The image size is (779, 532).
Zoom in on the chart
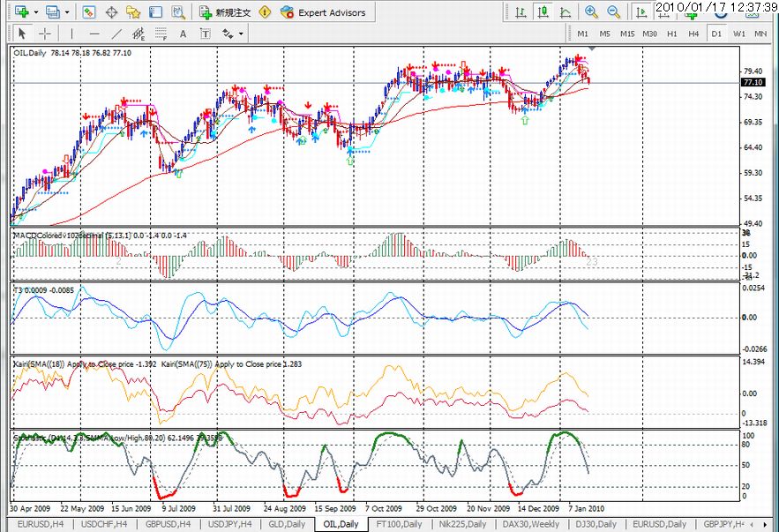[590, 12]
